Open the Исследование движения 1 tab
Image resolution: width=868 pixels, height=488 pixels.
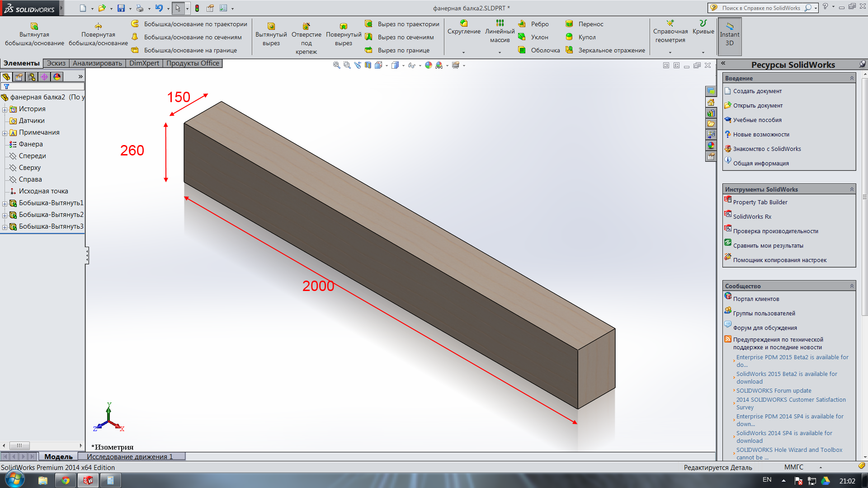click(x=130, y=456)
